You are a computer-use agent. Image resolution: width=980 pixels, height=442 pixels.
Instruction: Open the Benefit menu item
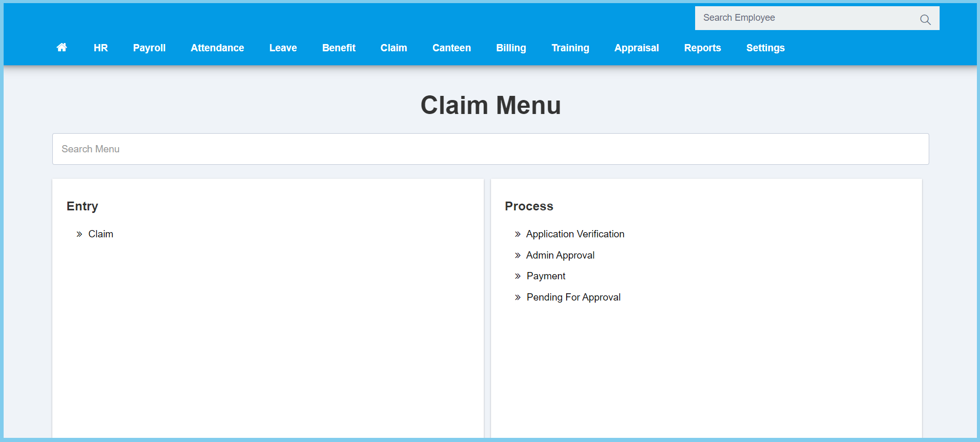point(339,48)
